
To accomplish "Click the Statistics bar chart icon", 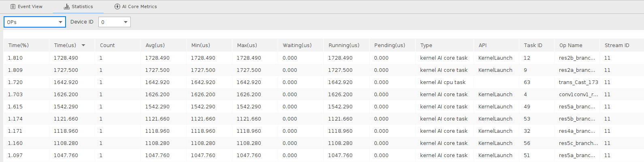I will point(67,6).
